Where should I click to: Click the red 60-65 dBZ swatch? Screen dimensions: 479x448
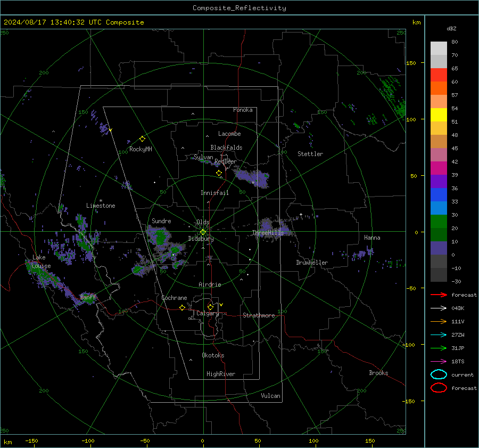tap(439, 75)
